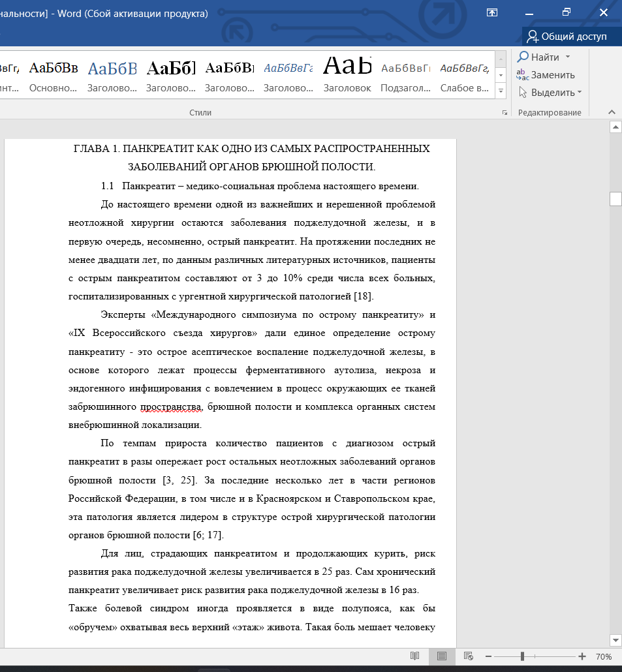Click the zoom in plus button

(x=582, y=656)
